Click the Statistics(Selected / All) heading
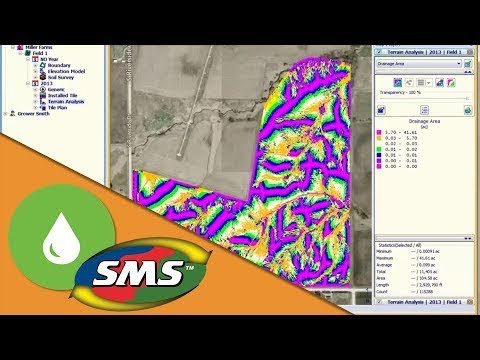The image size is (480, 360). tap(400, 245)
